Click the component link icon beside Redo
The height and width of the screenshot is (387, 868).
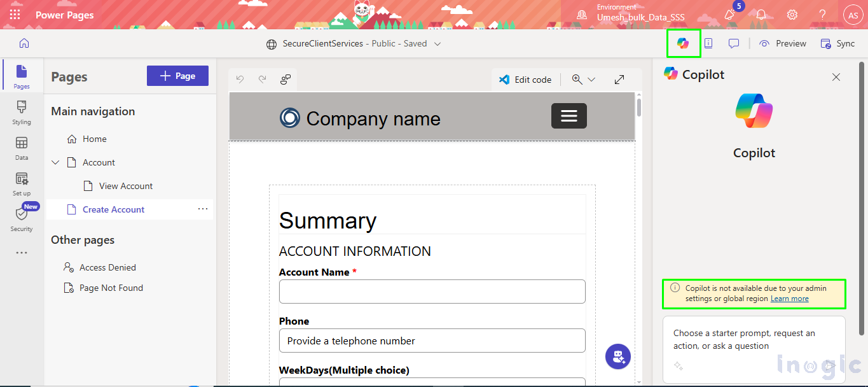point(286,80)
